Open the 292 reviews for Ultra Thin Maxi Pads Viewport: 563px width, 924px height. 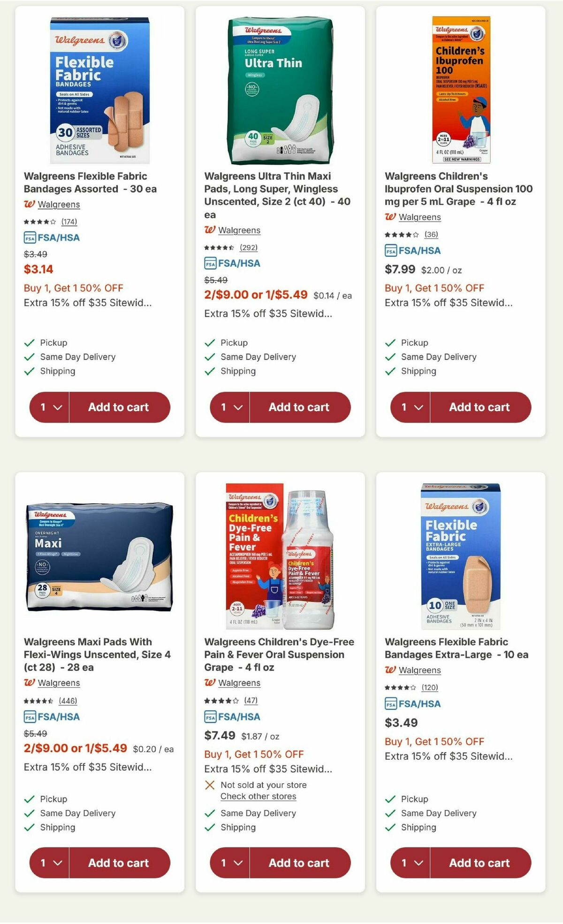pos(247,246)
